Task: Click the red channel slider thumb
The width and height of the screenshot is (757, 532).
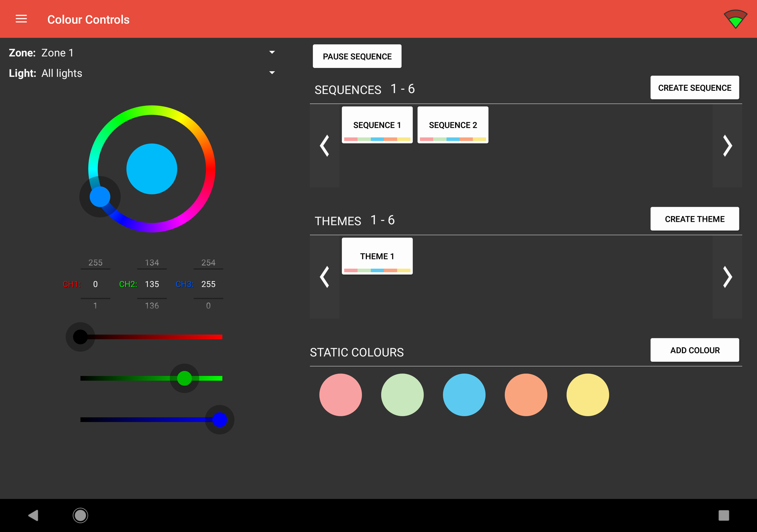Action: click(80, 337)
